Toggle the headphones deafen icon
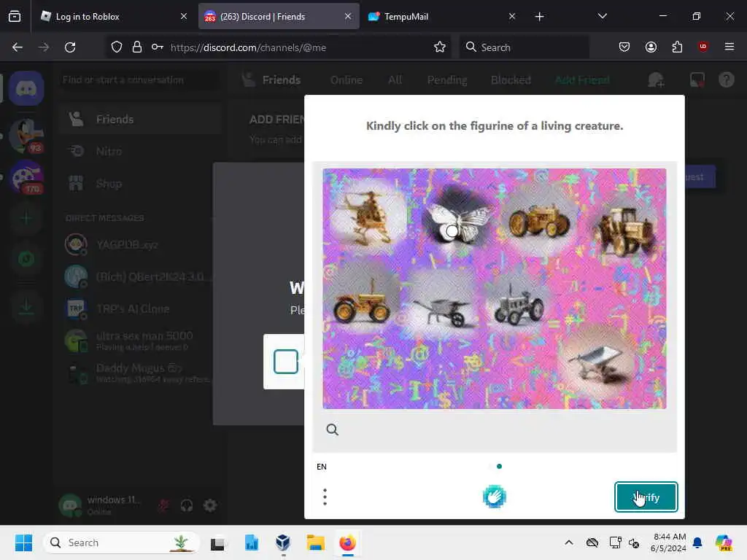The height and width of the screenshot is (560, 747). click(187, 505)
